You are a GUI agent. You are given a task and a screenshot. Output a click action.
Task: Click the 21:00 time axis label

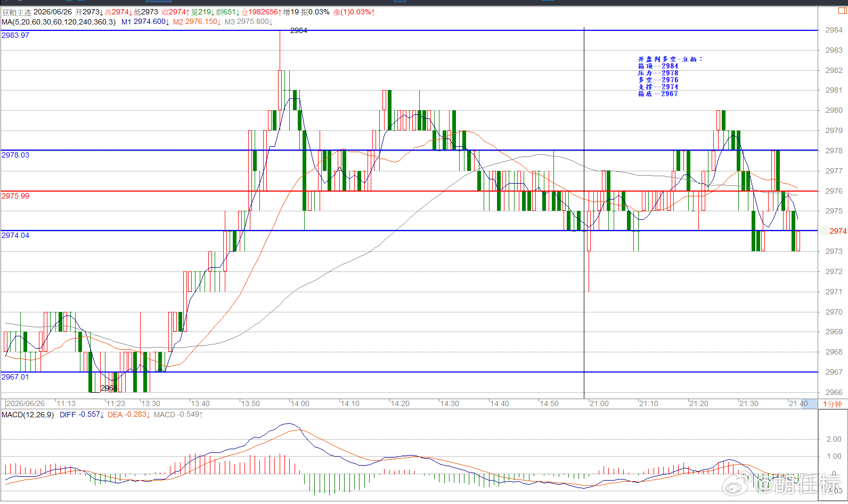(x=599, y=403)
